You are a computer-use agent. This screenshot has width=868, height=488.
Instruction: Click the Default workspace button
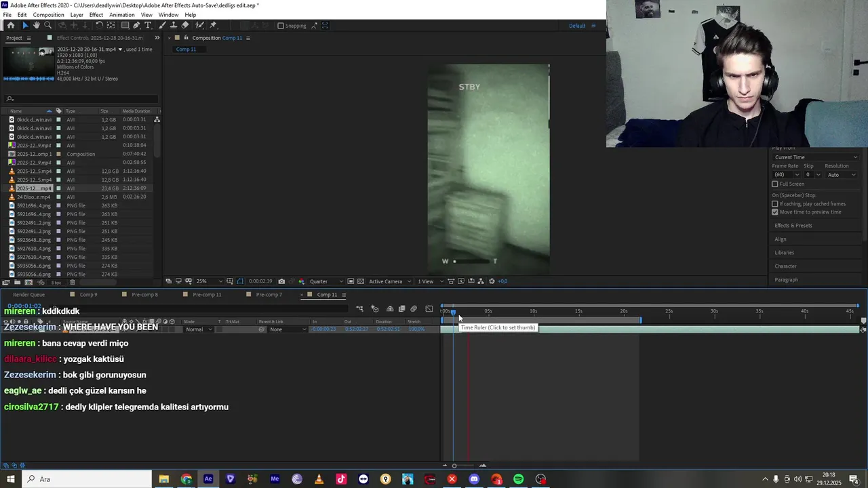tap(577, 26)
